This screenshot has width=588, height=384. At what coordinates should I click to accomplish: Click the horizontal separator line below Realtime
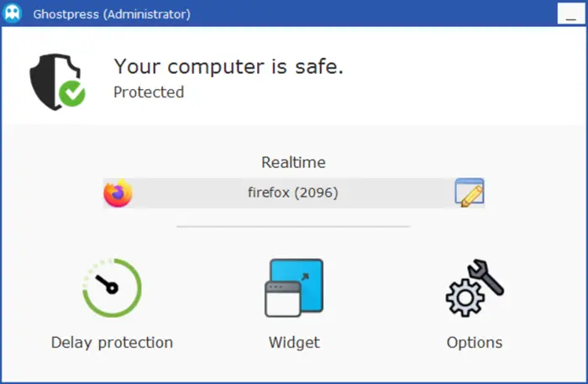(x=293, y=226)
